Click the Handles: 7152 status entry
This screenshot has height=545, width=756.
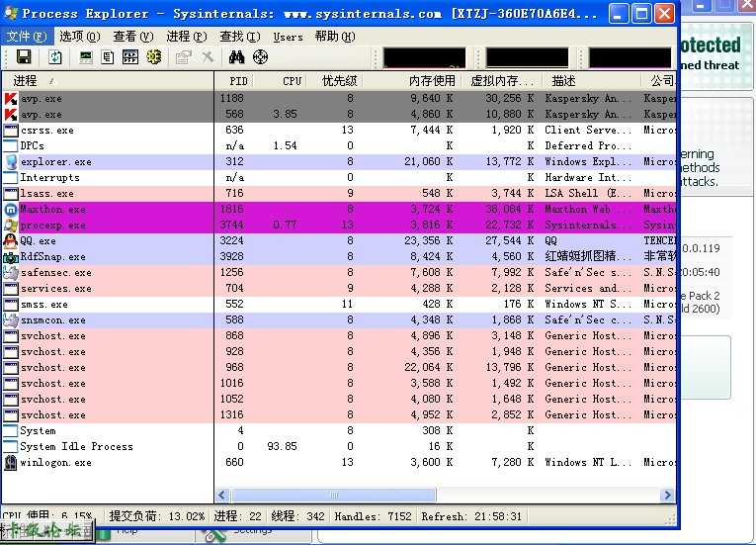(x=374, y=516)
